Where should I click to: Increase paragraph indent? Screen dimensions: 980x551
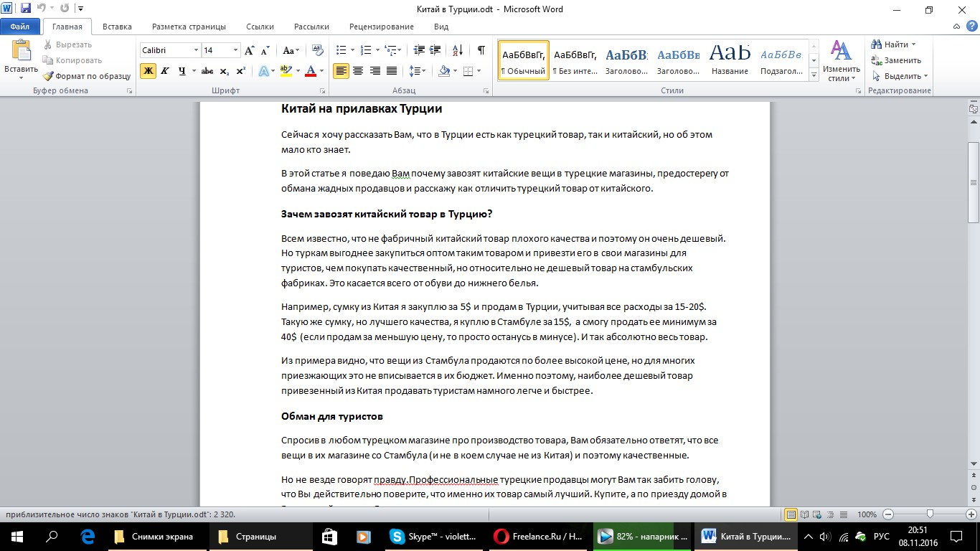coord(434,50)
